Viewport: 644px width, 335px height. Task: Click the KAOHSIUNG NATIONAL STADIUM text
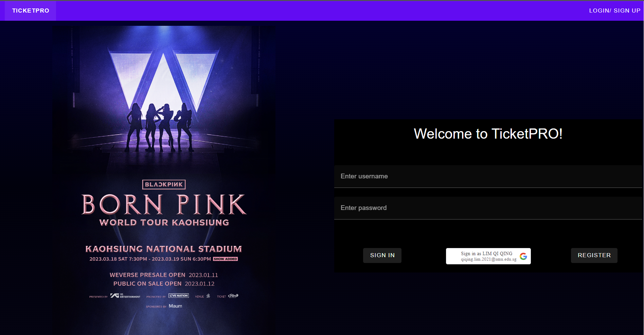[164, 249]
